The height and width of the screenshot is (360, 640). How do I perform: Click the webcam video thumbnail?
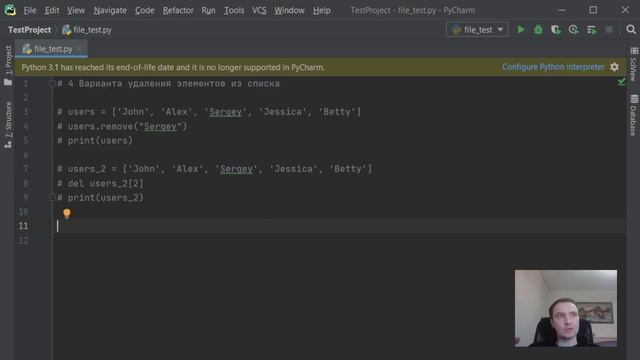566,308
